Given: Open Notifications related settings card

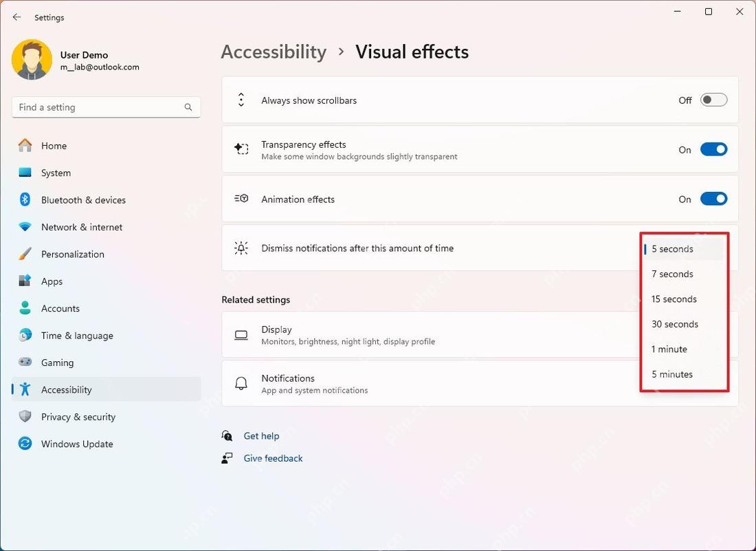Looking at the screenshot, I should [480, 384].
